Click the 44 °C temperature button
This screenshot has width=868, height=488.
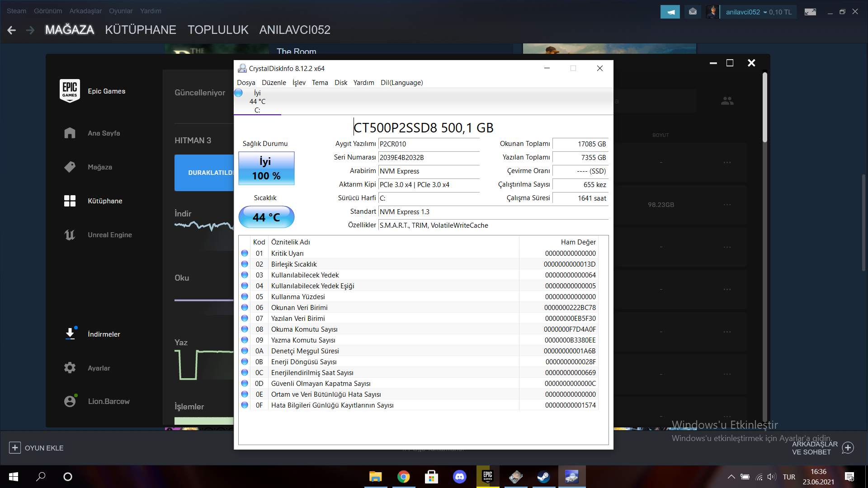click(266, 217)
